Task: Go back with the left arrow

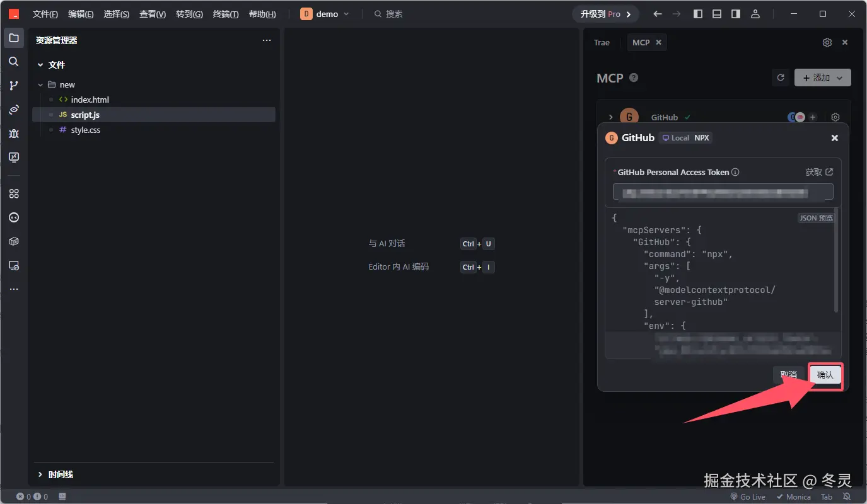Action: [x=658, y=14]
